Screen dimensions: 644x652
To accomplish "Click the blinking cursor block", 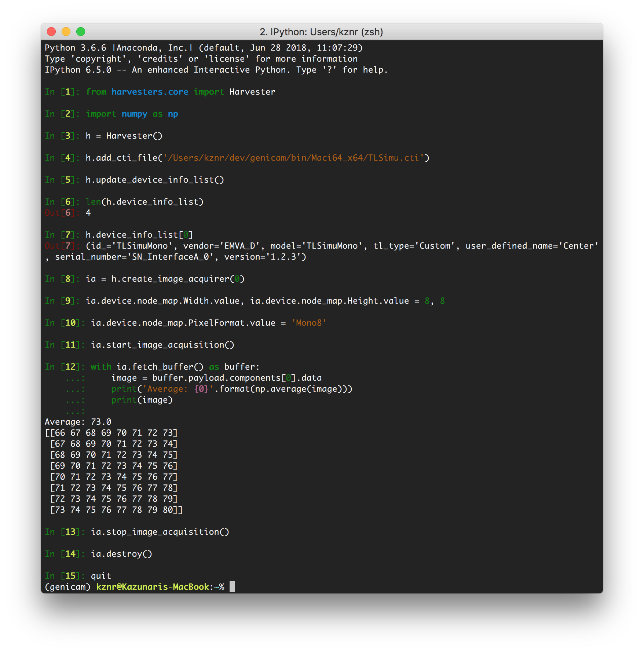I will click(x=233, y=586).
